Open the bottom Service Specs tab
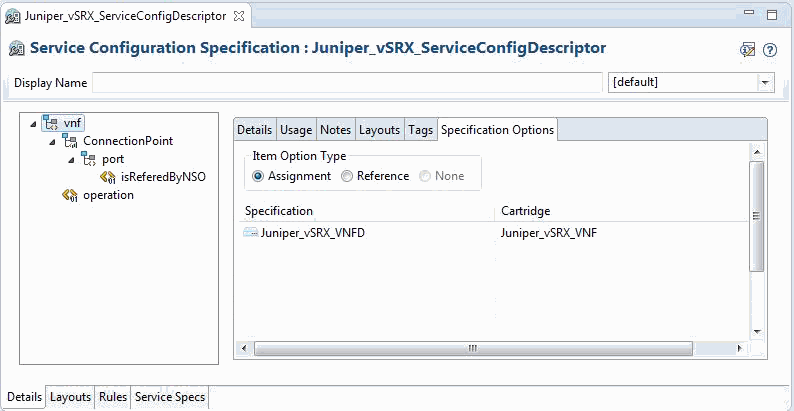 click(170, 397)
